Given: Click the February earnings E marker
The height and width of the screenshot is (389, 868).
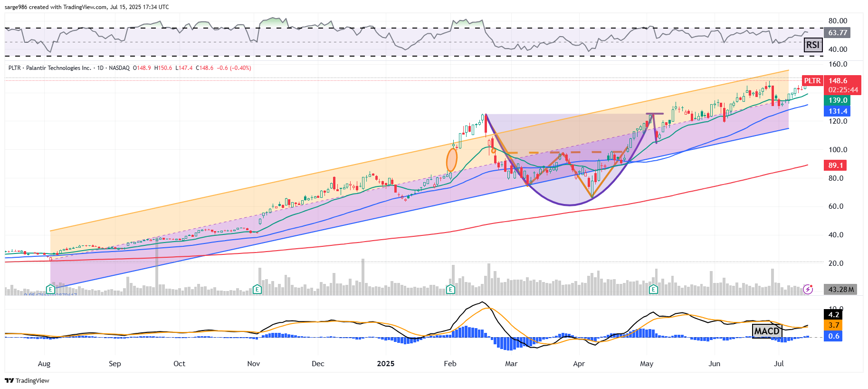Looking at the screenshot, I should 450,289.
